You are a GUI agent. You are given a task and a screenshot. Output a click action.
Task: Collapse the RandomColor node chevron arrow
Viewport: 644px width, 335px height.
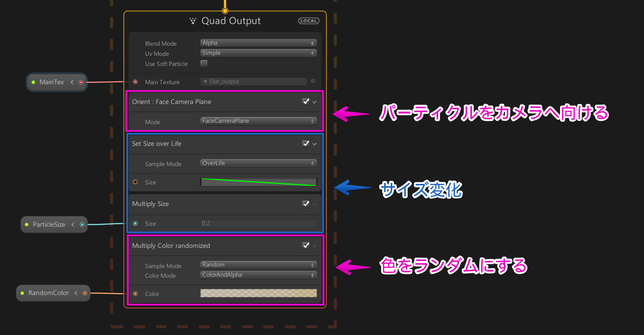pyautogui.click(x=76, y=293)
